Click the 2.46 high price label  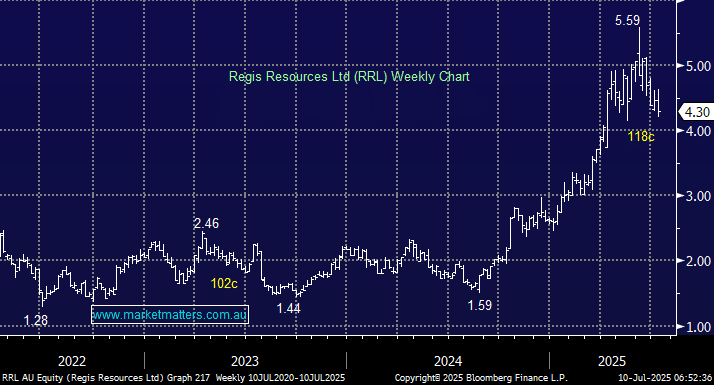pyautogui.click(x=206, y=223)
